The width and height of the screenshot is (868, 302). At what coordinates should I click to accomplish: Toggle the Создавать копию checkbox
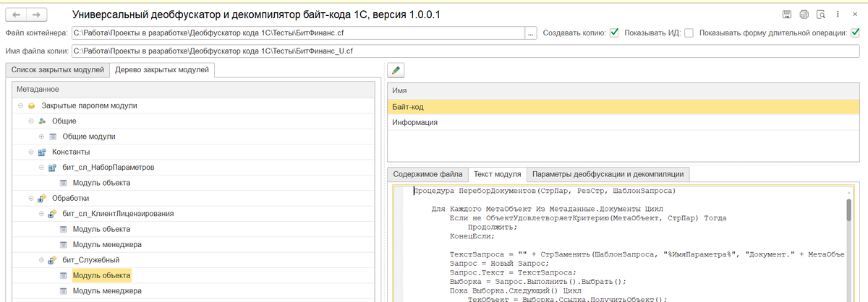click(614, 33)
